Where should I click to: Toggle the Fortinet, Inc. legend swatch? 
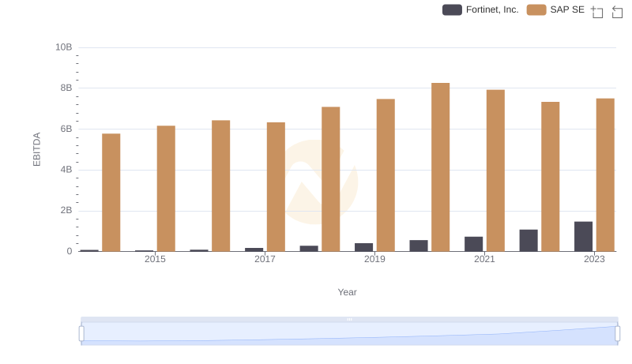click(452, 9)
